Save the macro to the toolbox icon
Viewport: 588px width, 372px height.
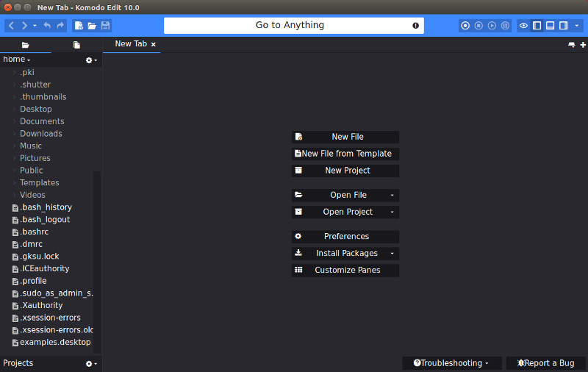click(505, 26)
